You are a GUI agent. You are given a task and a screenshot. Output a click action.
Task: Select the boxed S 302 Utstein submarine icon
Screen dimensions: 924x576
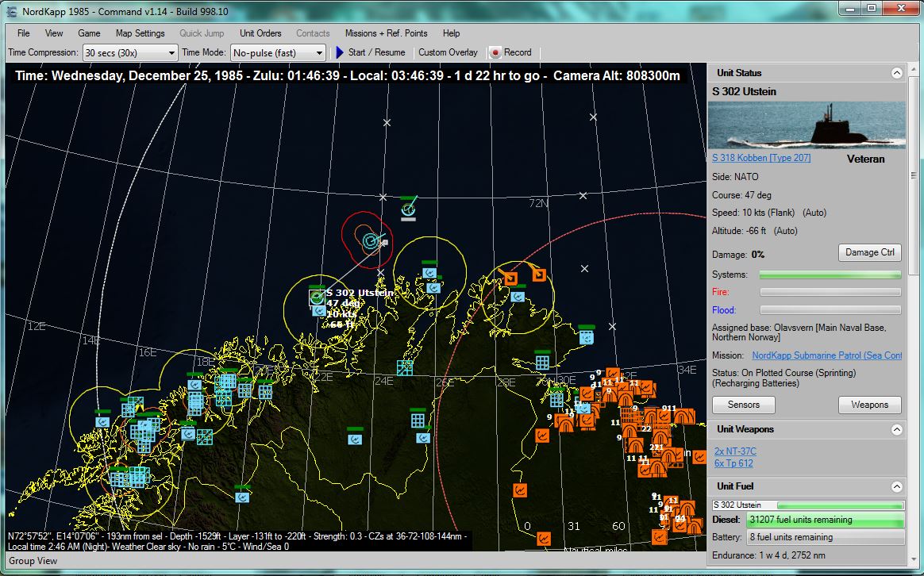[x=317, y=298]
